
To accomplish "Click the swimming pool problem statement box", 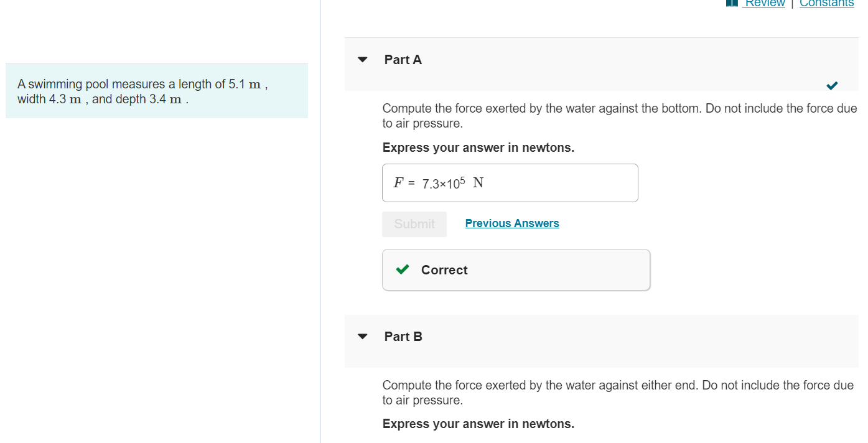I will tap(156, 91).
